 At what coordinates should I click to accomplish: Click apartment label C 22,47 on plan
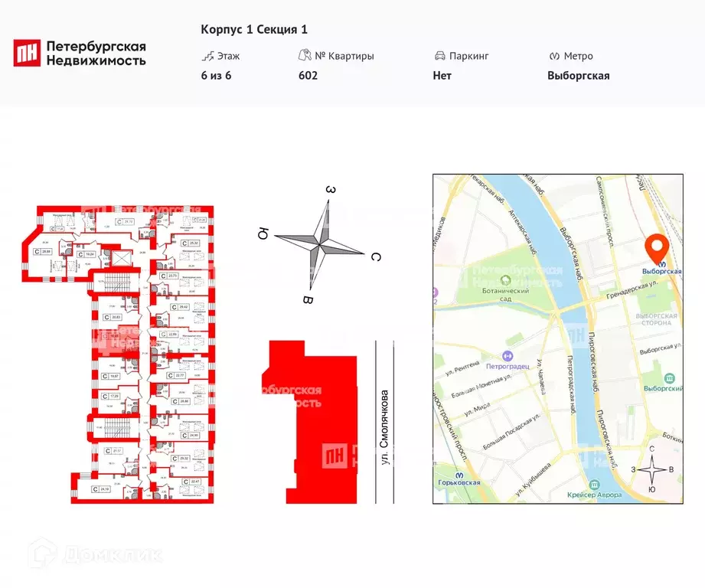191,482
